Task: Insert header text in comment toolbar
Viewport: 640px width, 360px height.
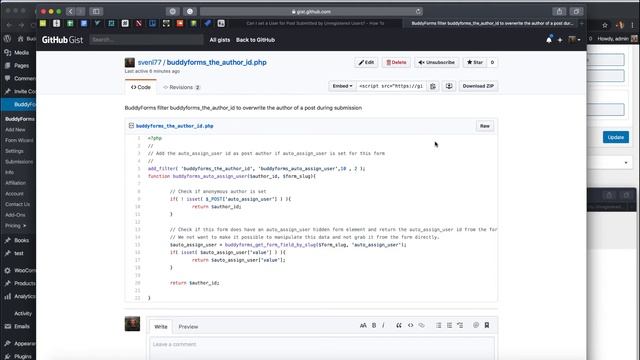Action: (363, 325)
